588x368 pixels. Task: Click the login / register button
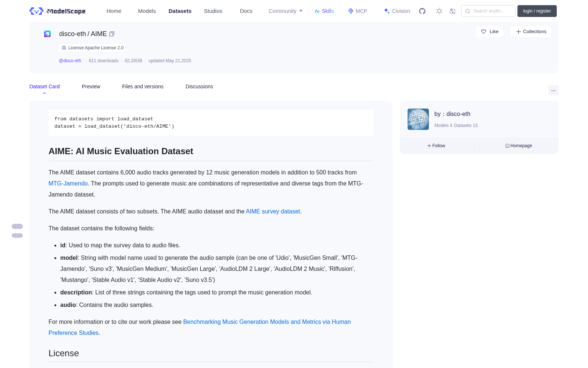coord(537,11)
